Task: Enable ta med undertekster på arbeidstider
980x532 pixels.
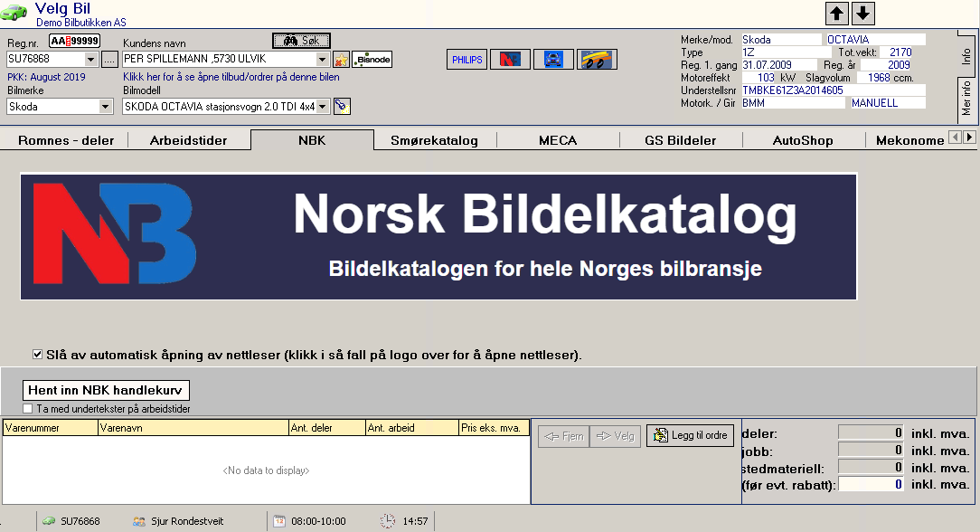Action: click(x=28, y=408)
